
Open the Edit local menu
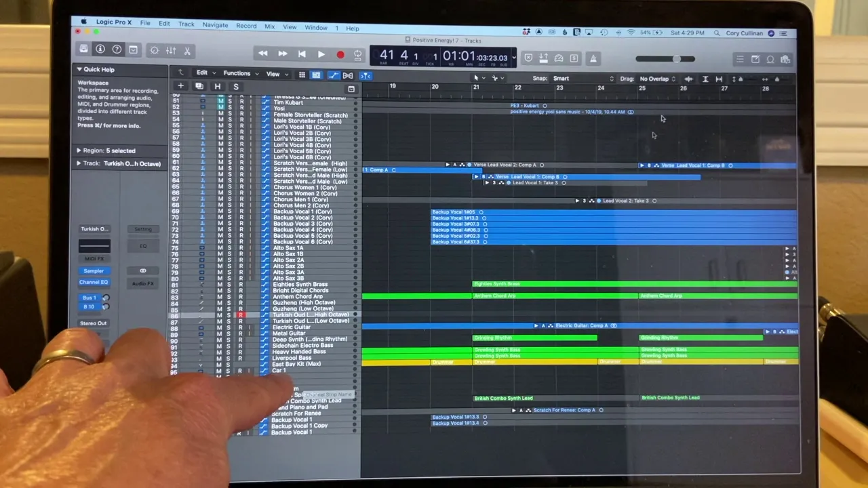tap(205, 73)
